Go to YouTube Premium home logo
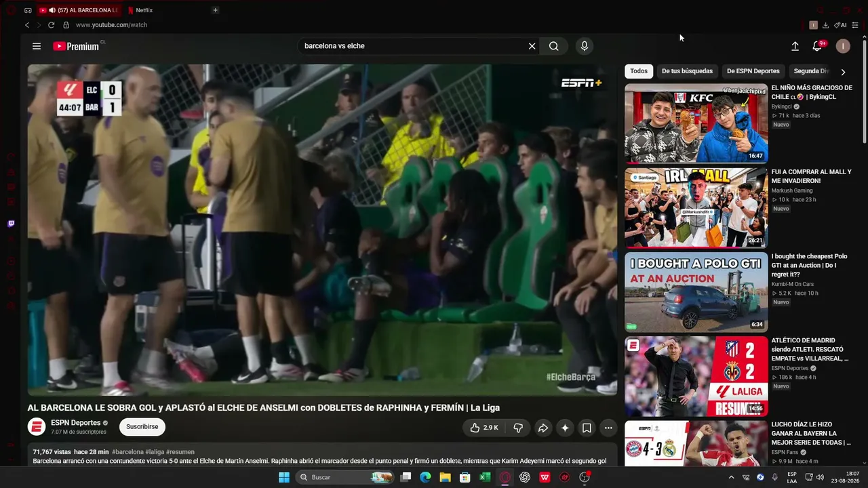Image resolution: width=868 pixels, height=488 pixels. click(76, 46)
